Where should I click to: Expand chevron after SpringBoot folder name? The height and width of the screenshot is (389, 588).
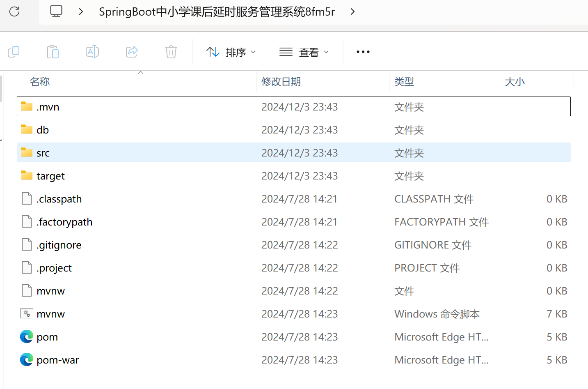click(352, 12)
